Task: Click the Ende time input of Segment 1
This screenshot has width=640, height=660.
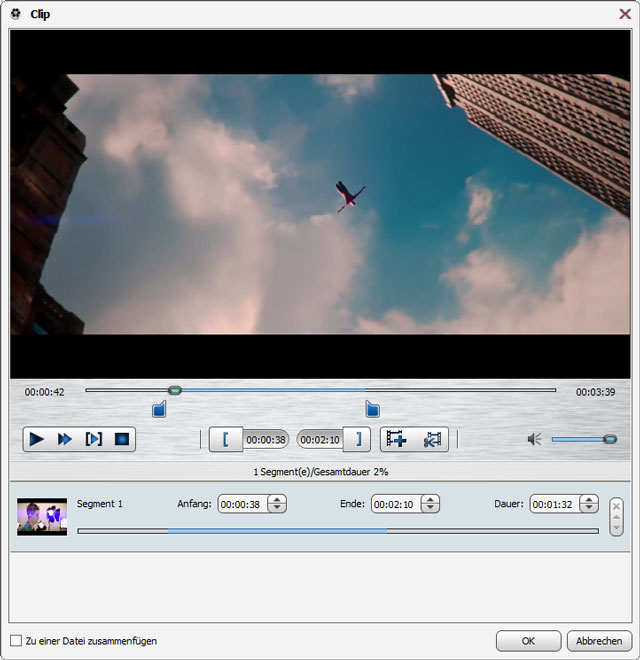Action: (396, 504)
